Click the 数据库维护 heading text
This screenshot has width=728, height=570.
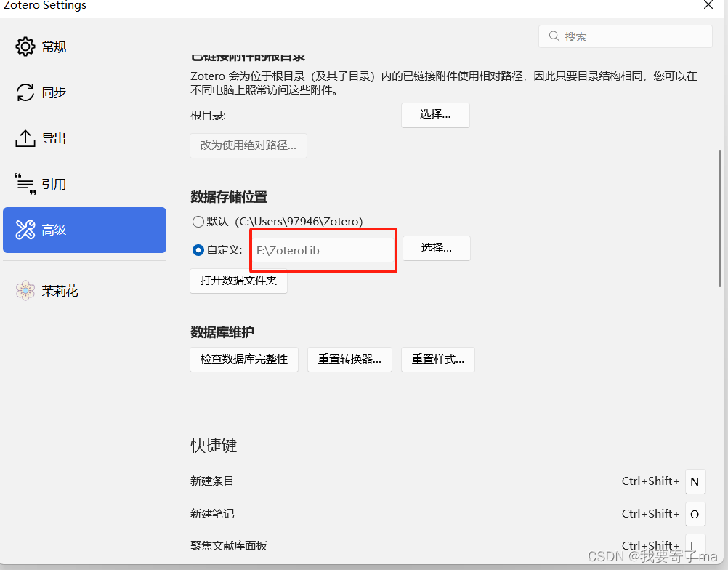(222, 332)
